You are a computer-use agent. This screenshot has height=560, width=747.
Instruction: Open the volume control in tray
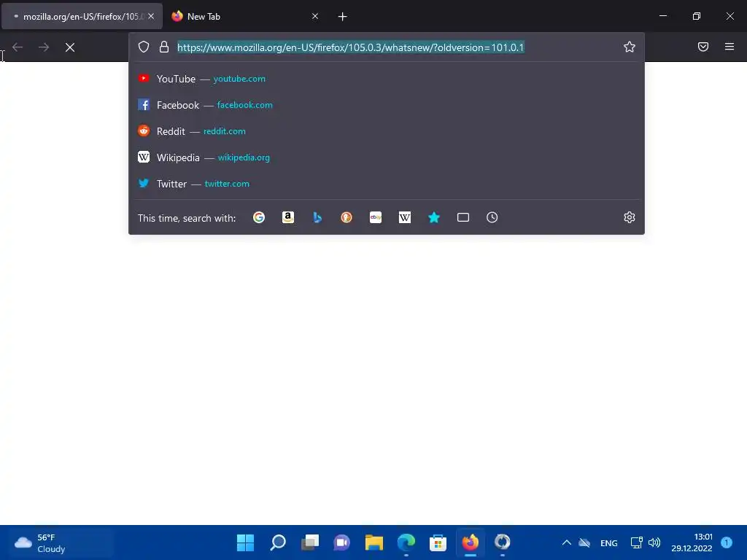[654, 542]
